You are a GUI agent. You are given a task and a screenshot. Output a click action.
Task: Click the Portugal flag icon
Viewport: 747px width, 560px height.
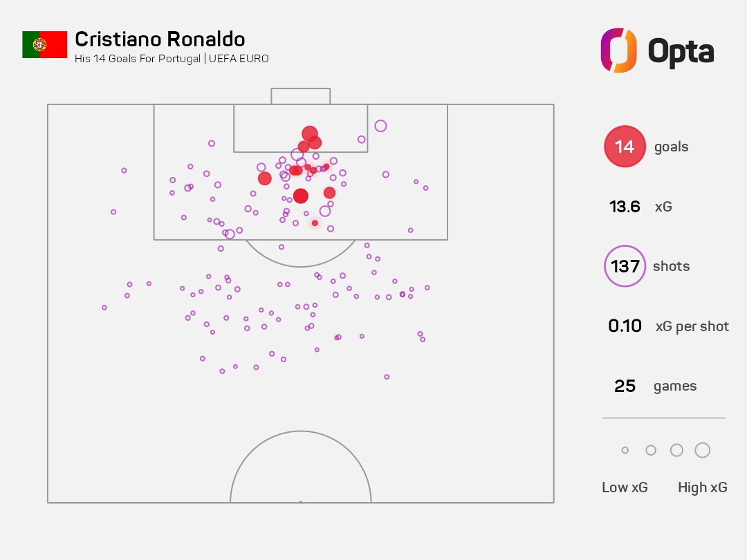44,44
